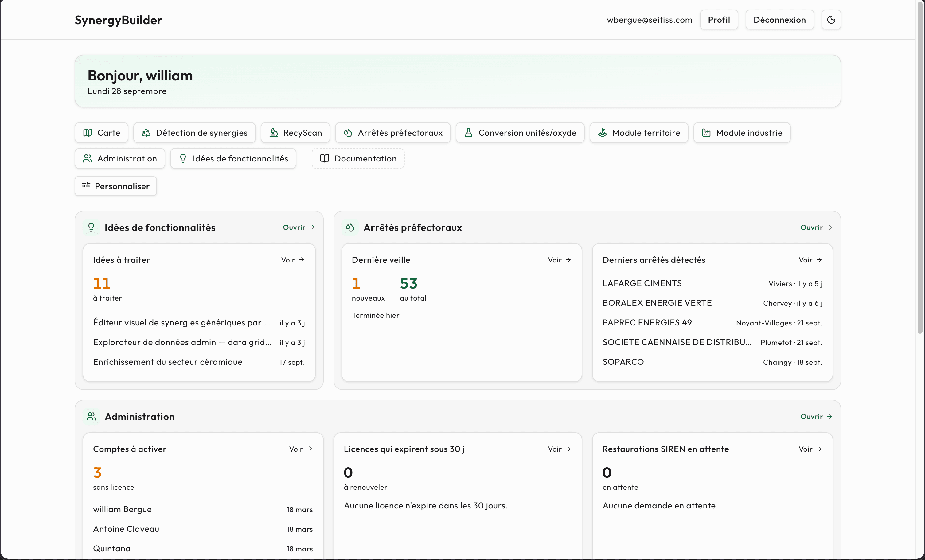Click Ouvrir in Administration section
The image size is (925, 560).
[817, 417]
